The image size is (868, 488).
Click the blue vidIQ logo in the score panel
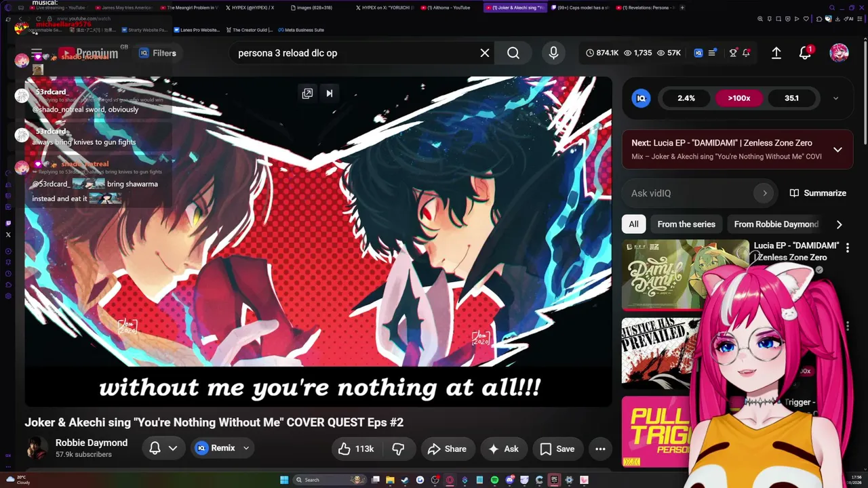pos(641,98)
